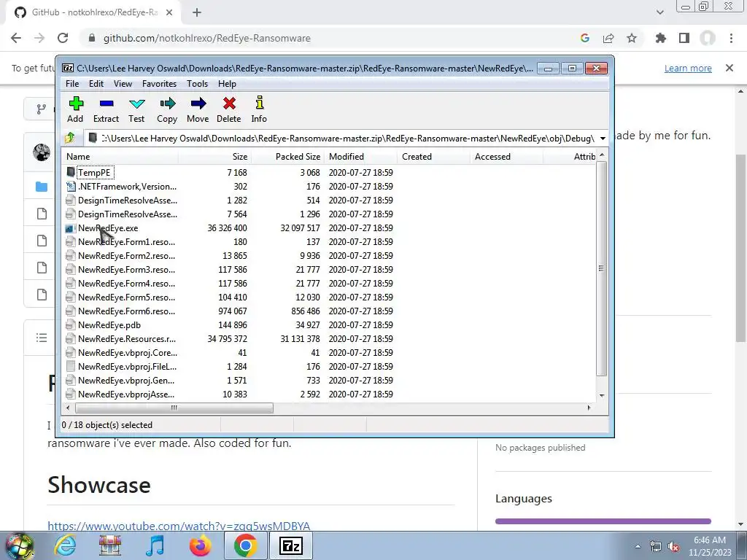Screen dimensions: 747x560
Task: Click the 7-Zip horizontal scrollbar thumb
Action: [174, 408]
